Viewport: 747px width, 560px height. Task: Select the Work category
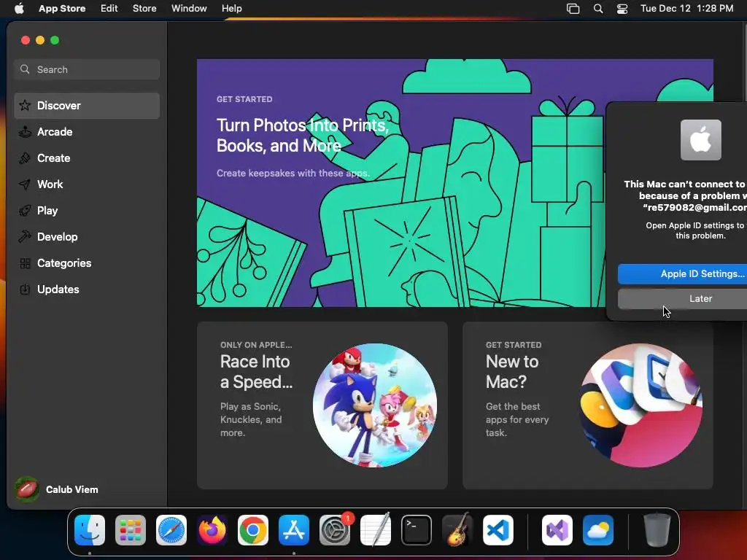click(87, 184)
